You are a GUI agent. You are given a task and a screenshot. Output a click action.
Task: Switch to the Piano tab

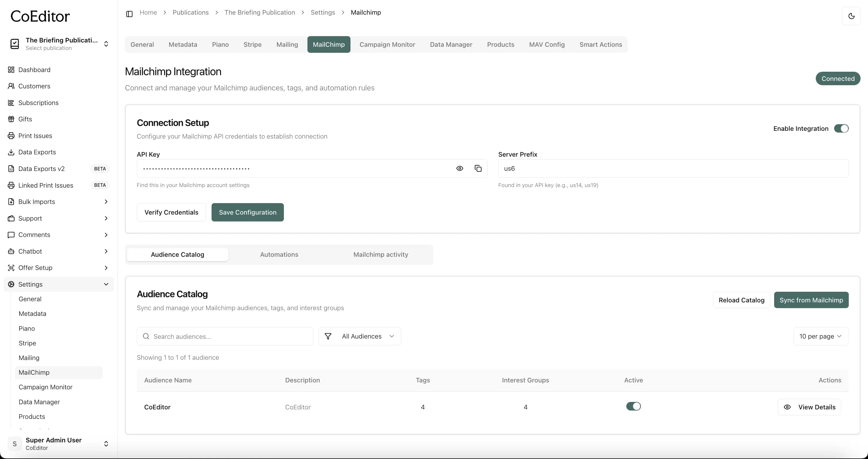coord(220,44)
